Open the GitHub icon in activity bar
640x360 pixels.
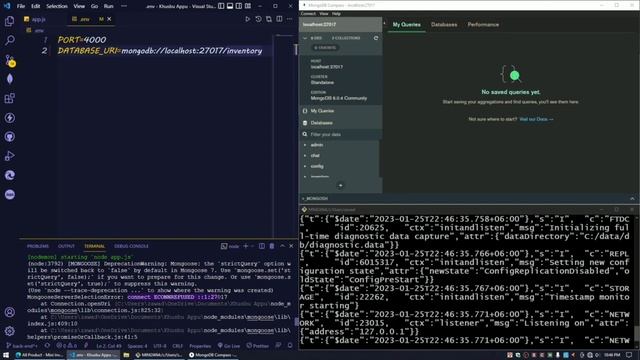coord(10,137)
